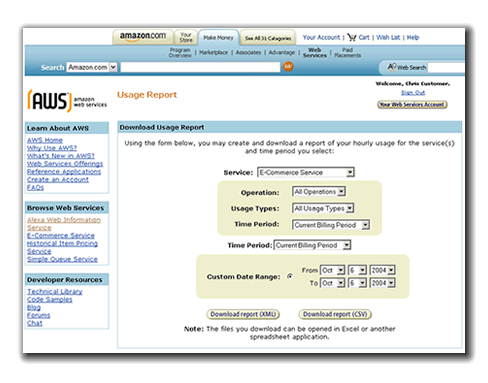The width and height of the screenshot is (488, 383).
Task: Open Program Overview in the subnavigation
Action: pyautogui.click(x=180, y=52)
